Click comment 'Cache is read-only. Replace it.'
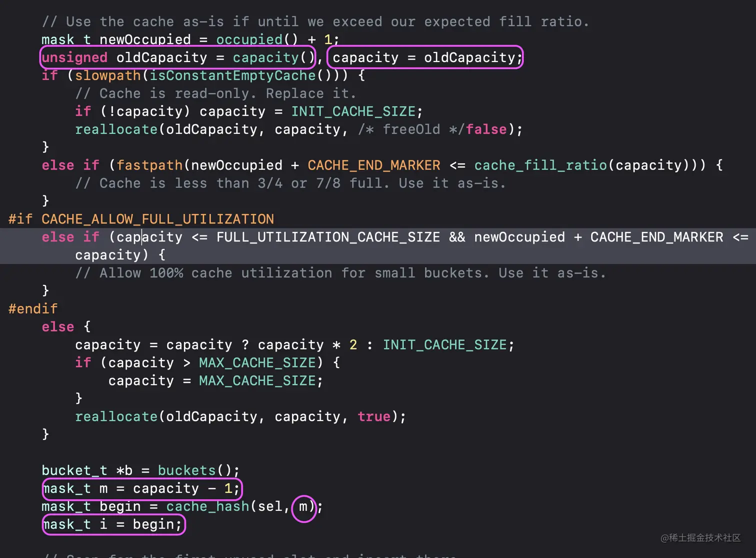 point(215,93)
